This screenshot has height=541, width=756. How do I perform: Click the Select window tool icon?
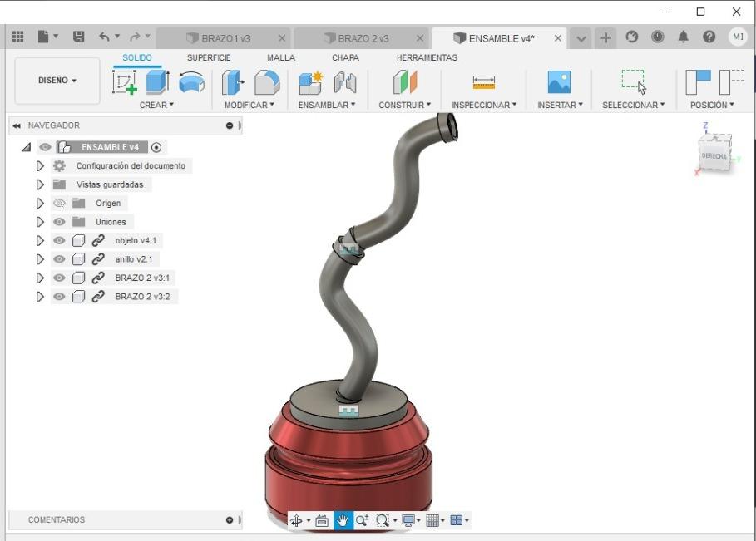[x=634, y=82]
